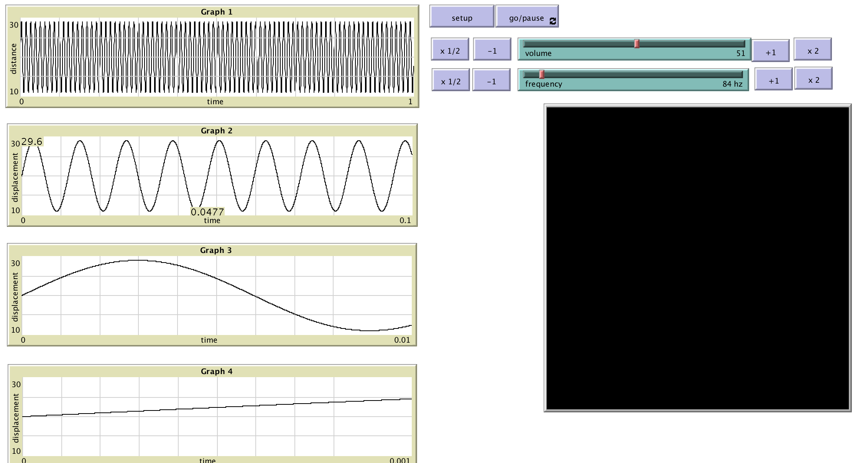Double the volume with its x 2 button

point(812,49)
